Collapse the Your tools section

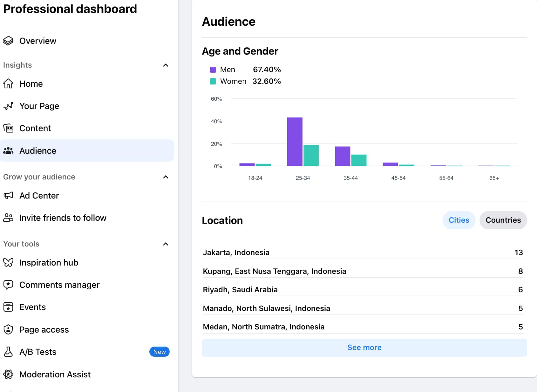click(166, 244)
